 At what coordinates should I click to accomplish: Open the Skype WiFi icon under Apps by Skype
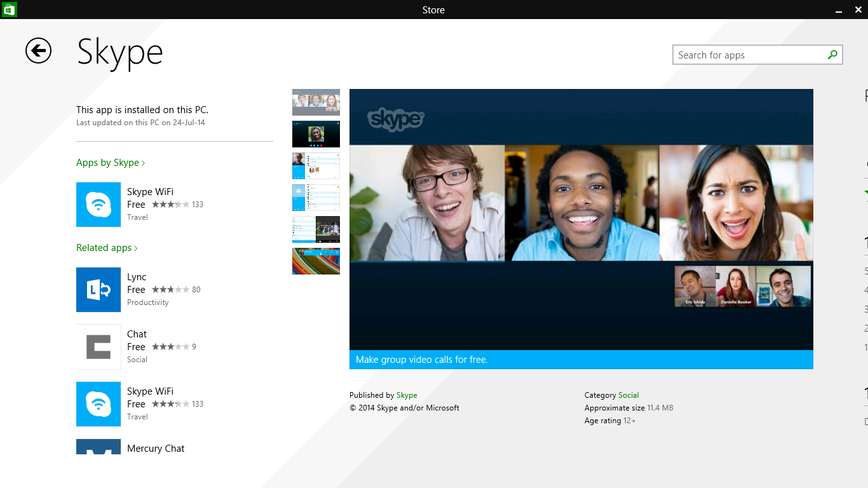point(98,205)
